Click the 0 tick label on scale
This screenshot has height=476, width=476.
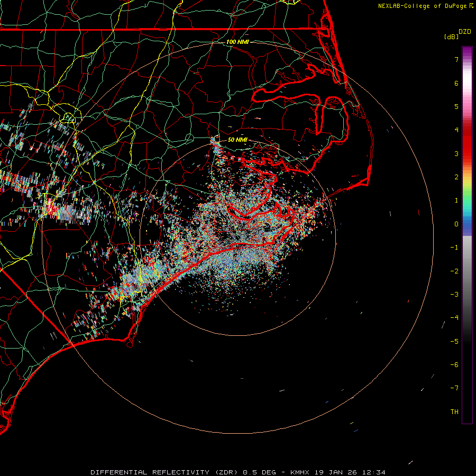(x=456, y=224)
